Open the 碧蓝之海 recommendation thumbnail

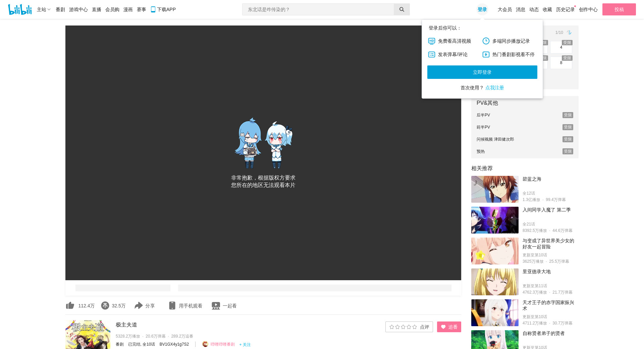click(x=495, y=189)
